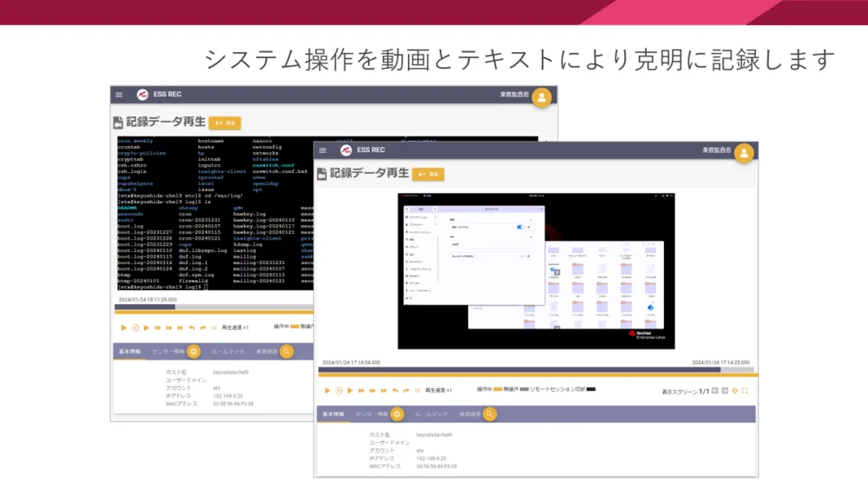Viewport: 868px width, 490px height.
Task: Click ESS REC logo in back window
Action: [142, 95]
